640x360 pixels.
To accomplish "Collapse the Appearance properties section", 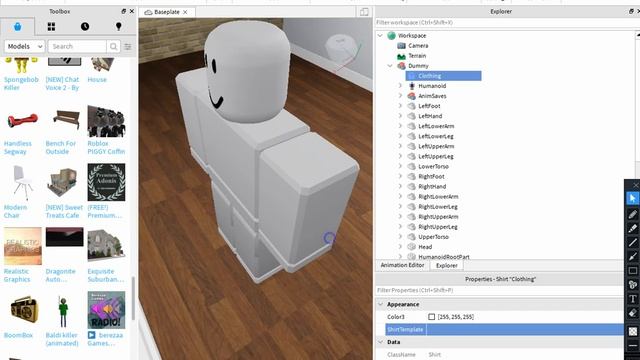I will (381, 304).
